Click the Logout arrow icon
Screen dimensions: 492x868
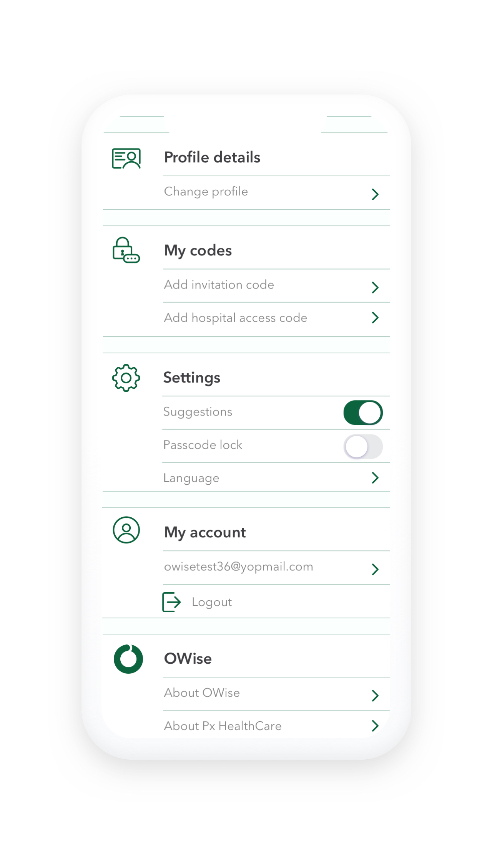[x=171, y=602]
